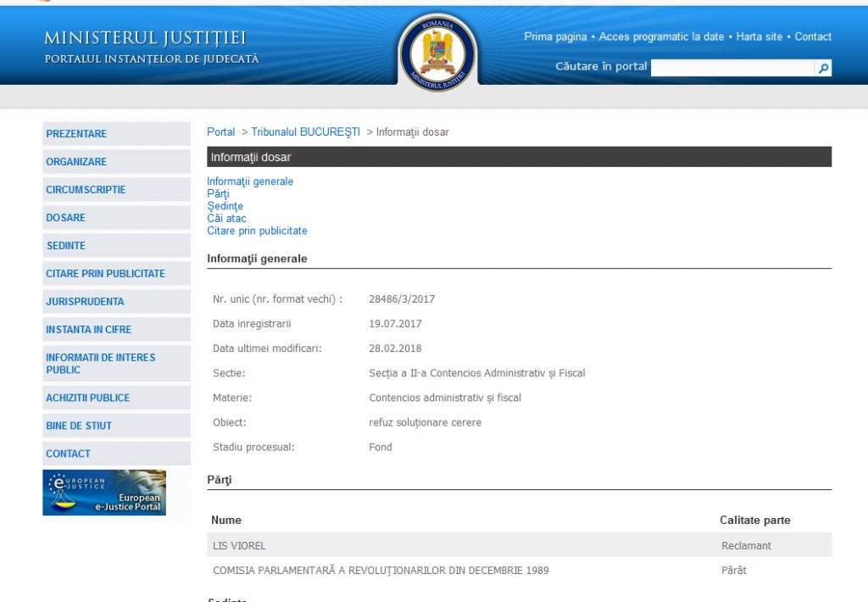Open the Prima pagina link
Screen dimensions: 868x602
pos(555,36)
